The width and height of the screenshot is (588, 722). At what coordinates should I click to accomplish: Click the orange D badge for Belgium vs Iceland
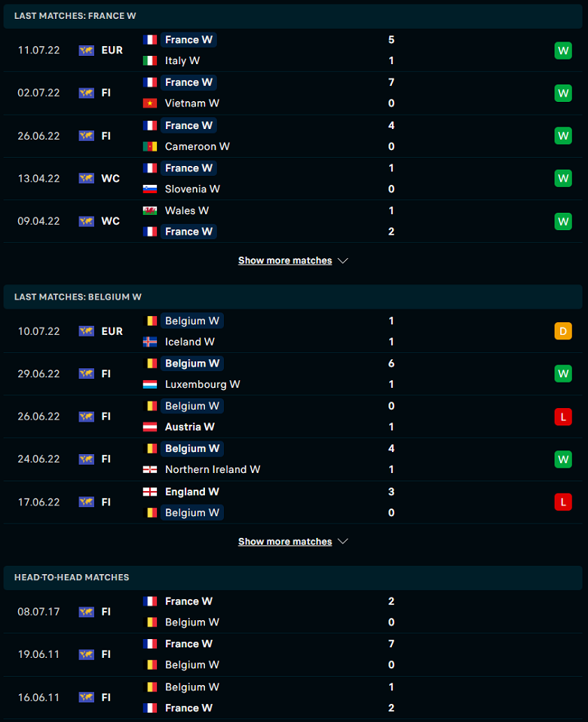563,331
